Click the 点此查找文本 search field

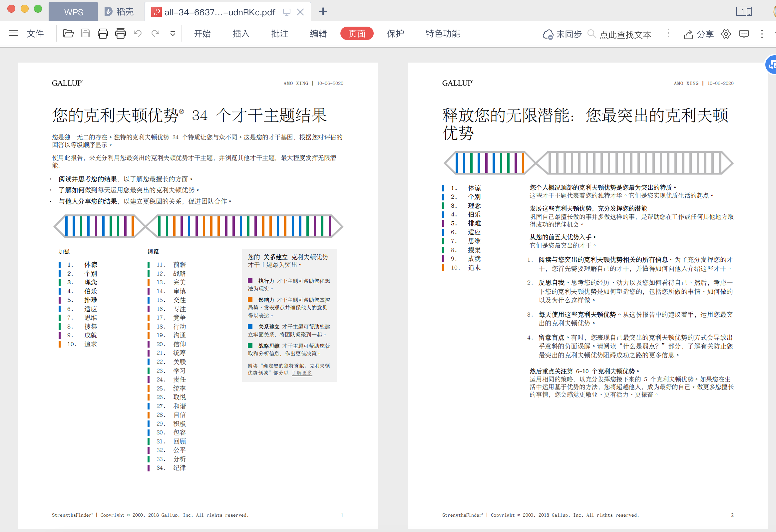point(625,35)
